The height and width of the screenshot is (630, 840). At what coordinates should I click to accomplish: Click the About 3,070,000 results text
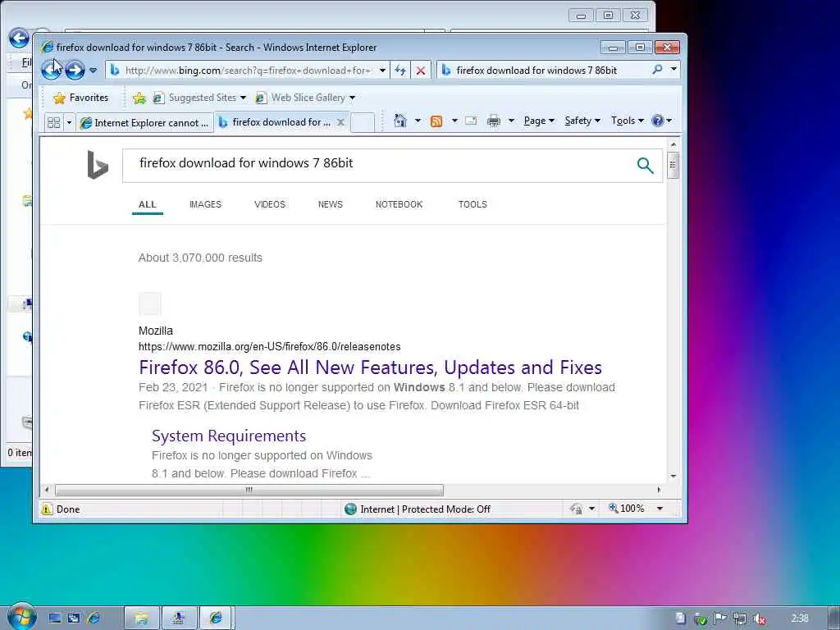200,258
